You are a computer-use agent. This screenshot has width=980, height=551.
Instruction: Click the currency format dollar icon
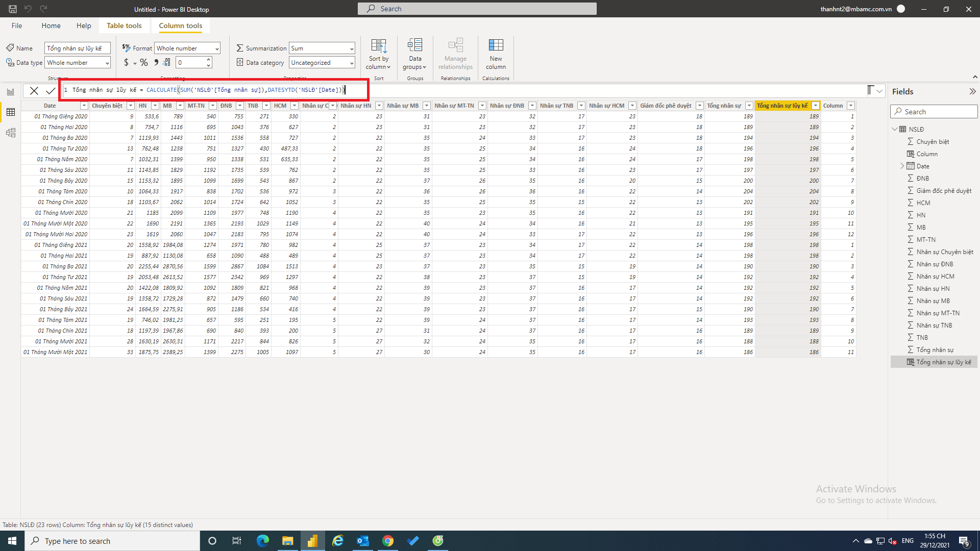pos(126,62)
